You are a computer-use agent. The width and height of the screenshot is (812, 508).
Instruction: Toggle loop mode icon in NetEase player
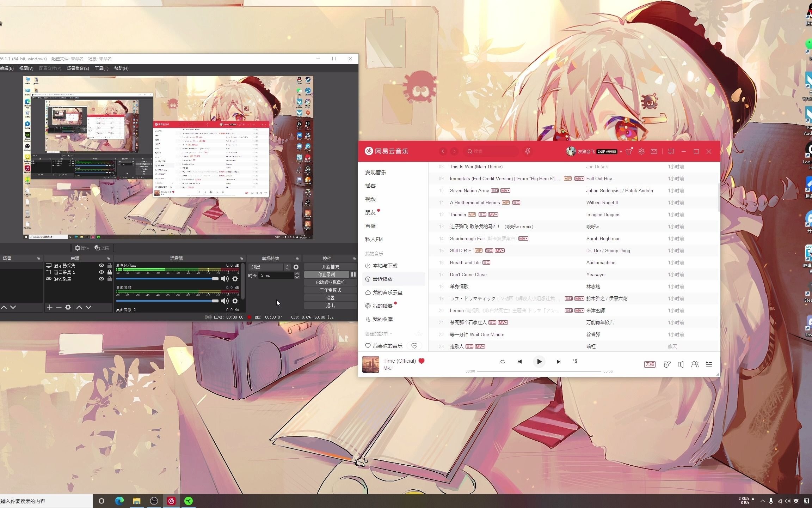pyautogui.click(x=503, y=362)
